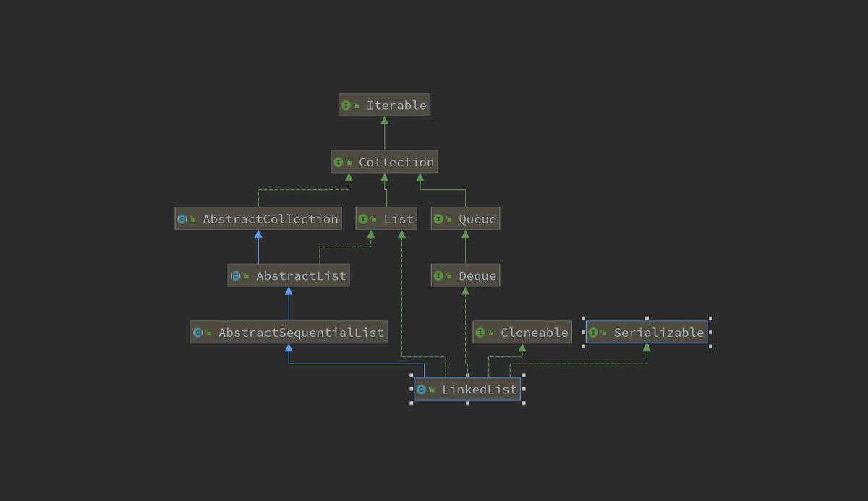Click the interface icon on Deque node
Viewport: 868px width, 501px height.
[x=438, y=276]
